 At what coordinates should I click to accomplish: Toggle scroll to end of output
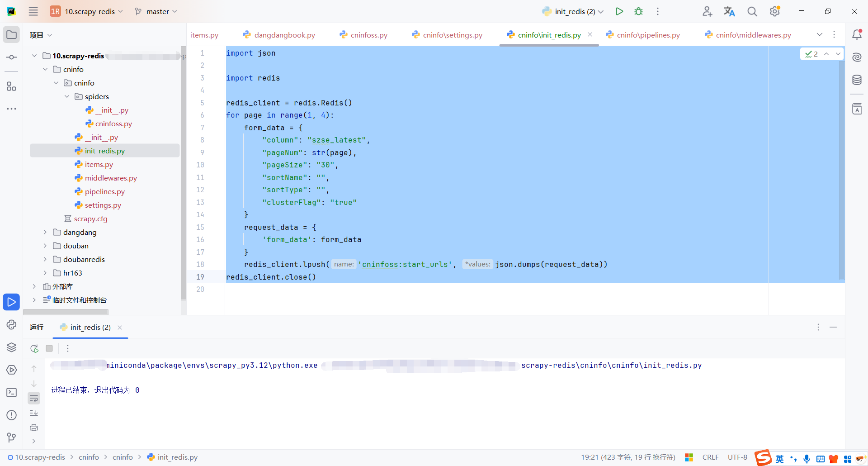click(x=34, y=413)
